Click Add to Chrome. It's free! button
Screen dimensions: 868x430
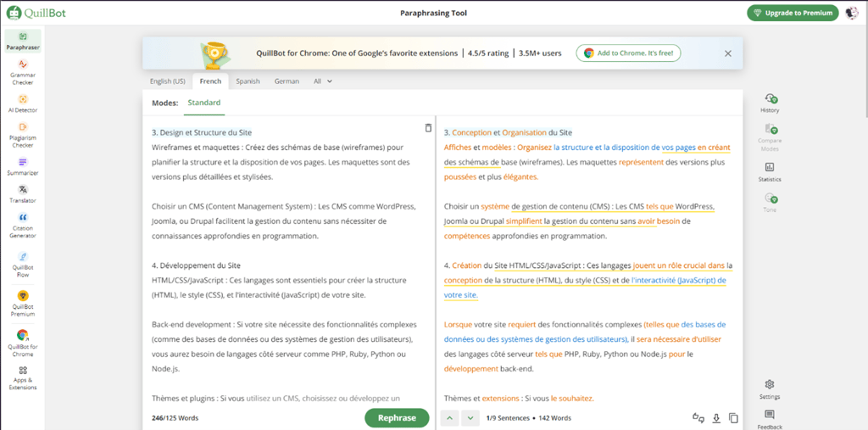[x=628, y=53]
